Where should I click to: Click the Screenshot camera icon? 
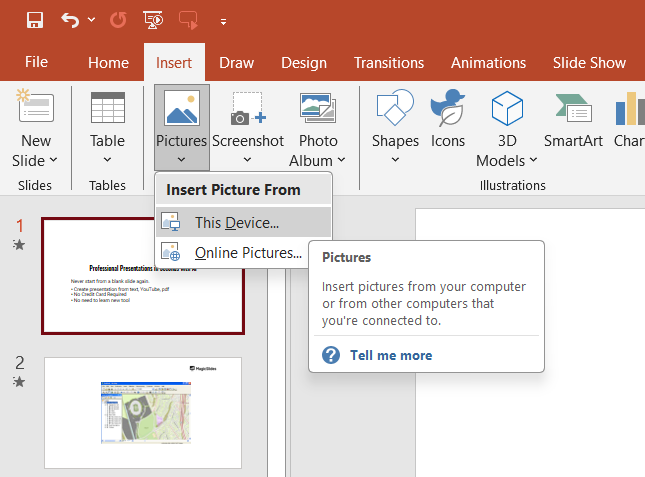click(x=248, y=108)
